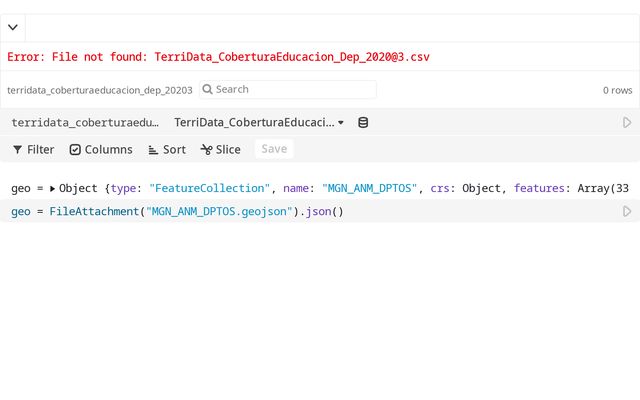
Task: Run the data table cell
Action: pos(627,122)
